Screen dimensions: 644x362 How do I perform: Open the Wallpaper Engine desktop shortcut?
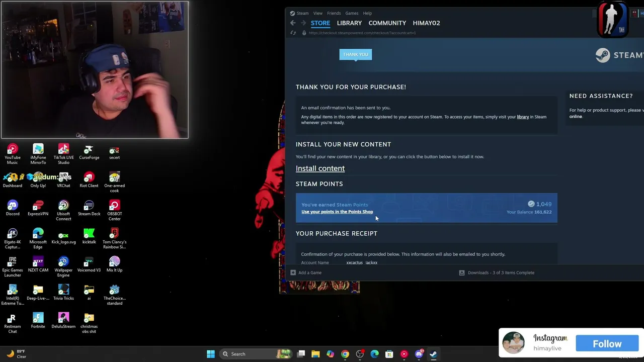click(x=63, y=267)
